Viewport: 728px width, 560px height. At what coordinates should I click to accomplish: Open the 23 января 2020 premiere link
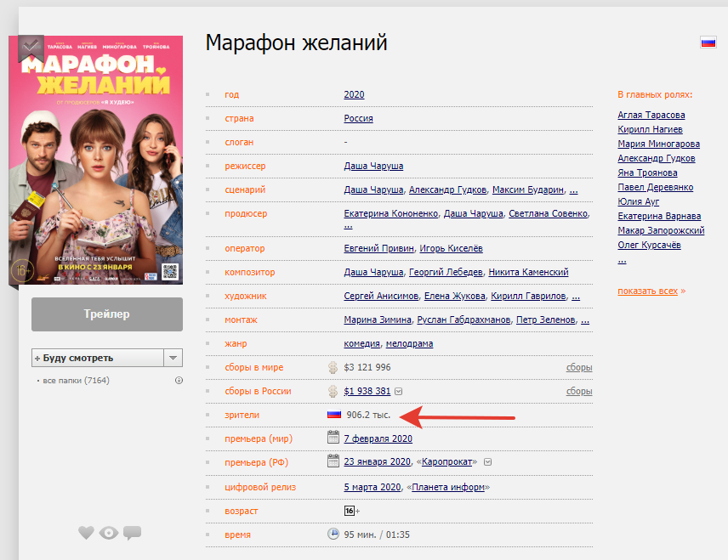pyautogui.click(x=377, y=462)
